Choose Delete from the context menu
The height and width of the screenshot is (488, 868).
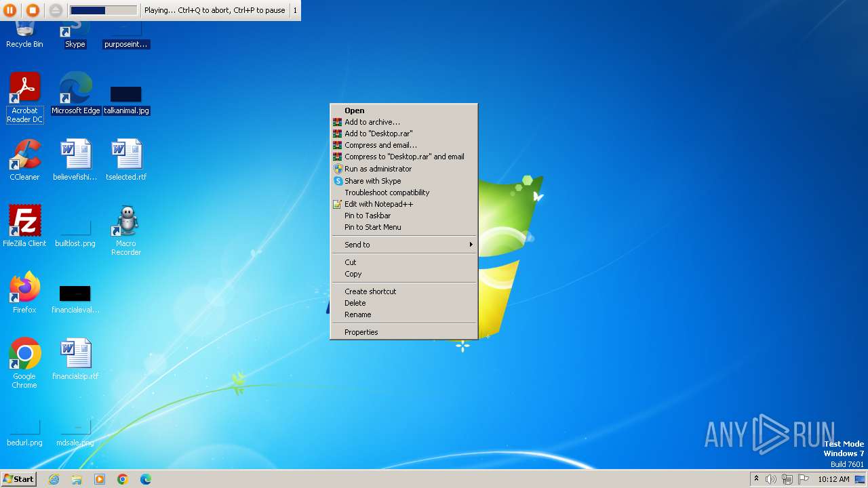tap(403, 303)
